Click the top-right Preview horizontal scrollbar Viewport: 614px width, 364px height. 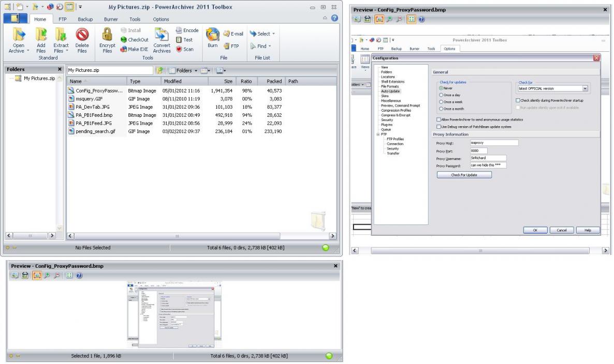480,251
